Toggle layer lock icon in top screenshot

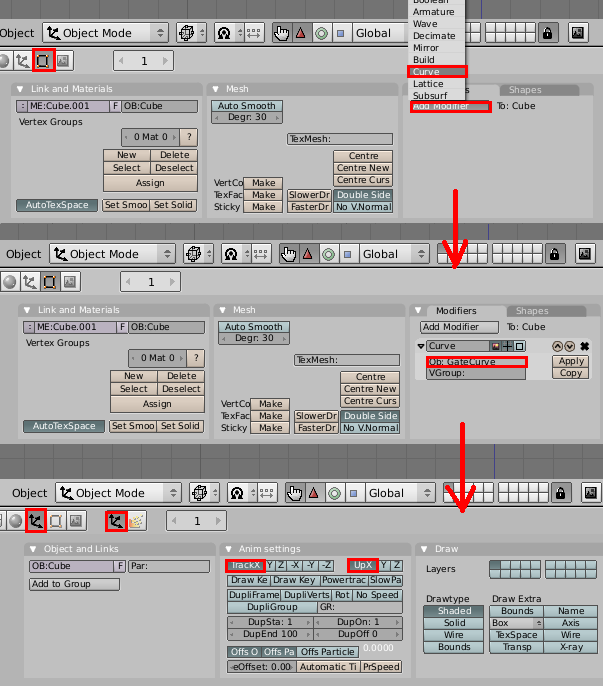pos(547,33)
